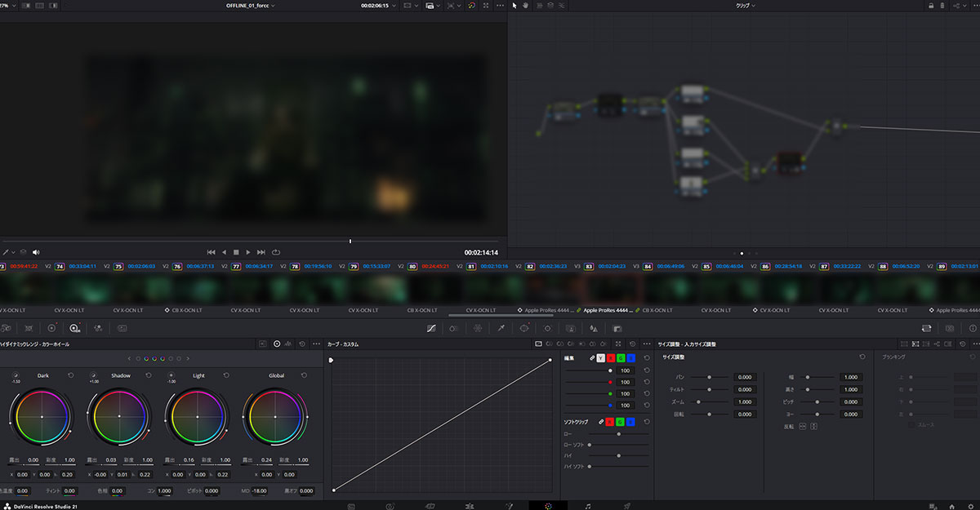Screen dimensions: 980x510
Task: Open the Fairlight page music icon
Action: (x=587, y=506)
